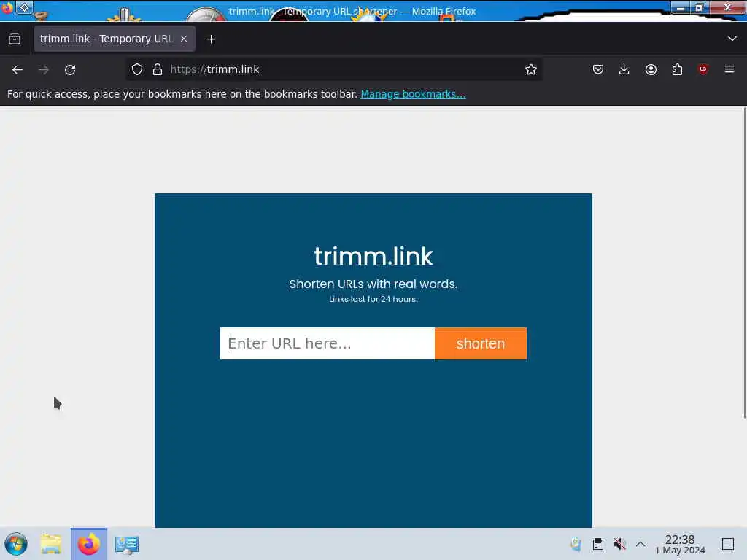Open Firefox View recent browsing

[15, 39]
